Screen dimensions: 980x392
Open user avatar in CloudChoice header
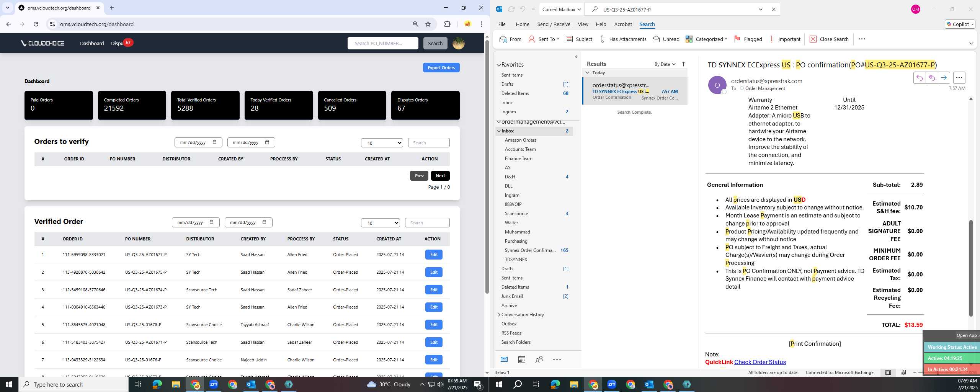coord(459,43)
